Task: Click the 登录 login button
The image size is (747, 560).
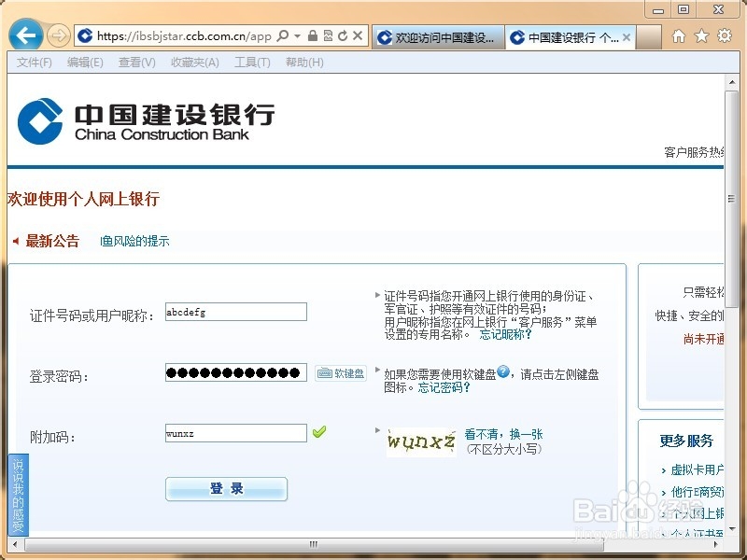Action: click(226, 489)
